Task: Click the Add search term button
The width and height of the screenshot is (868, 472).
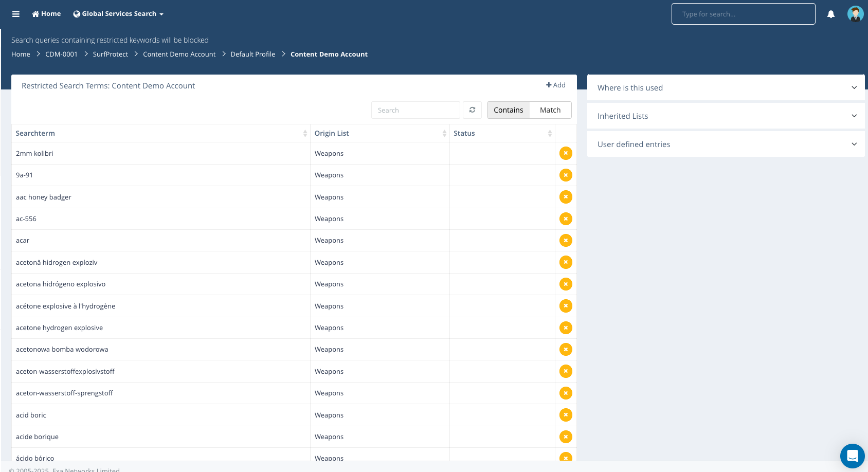Action: coord(555,85)
